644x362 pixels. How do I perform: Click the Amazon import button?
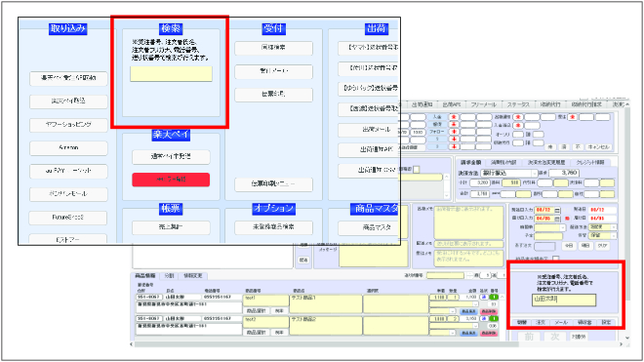point(68,148)
